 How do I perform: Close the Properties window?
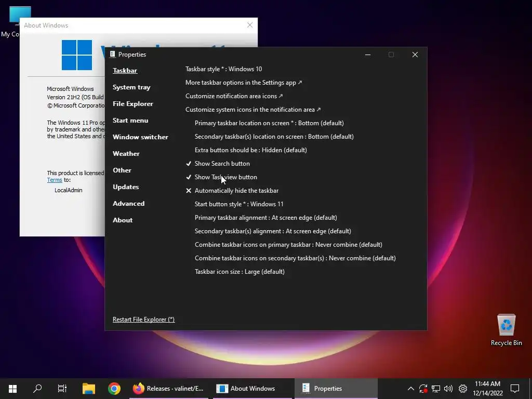(x=415, y=55)
